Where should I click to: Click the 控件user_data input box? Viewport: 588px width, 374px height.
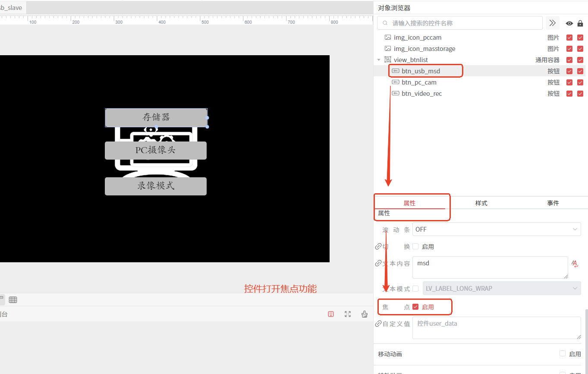[497, 328]
